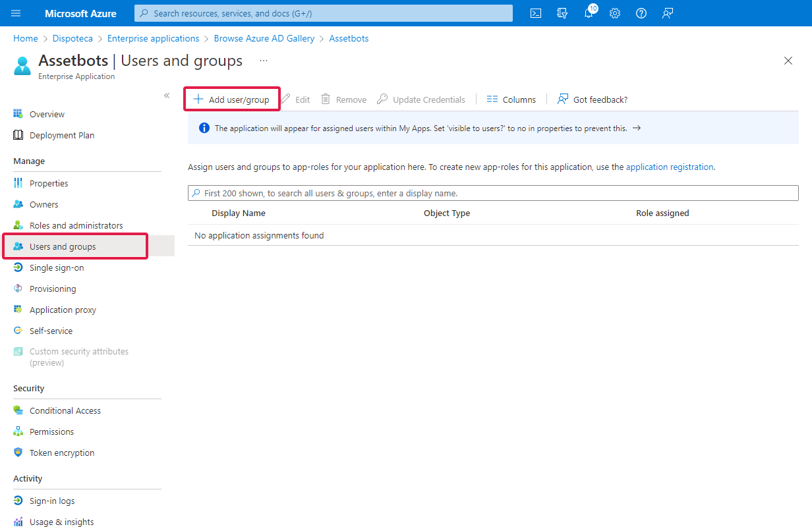Click Add user/group

(x=231, y=99)
